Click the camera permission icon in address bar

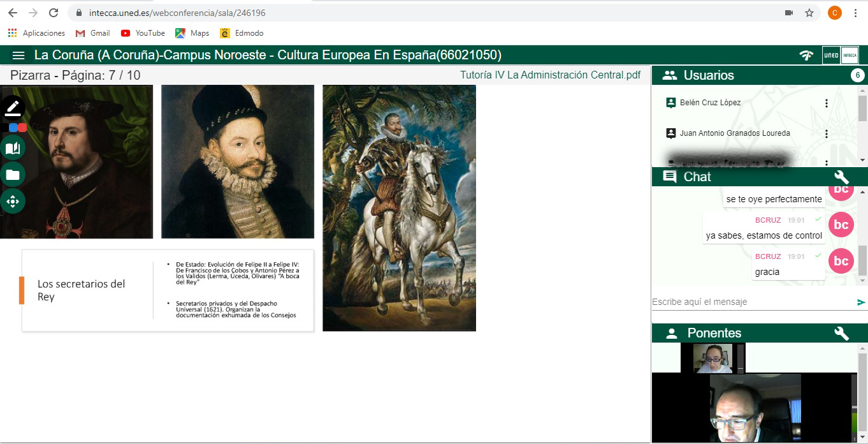tap(789, 13)
